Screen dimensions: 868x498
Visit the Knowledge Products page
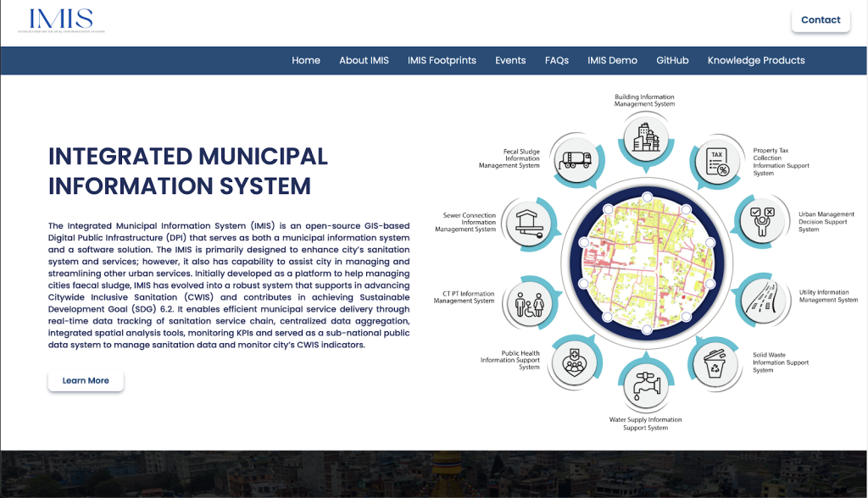pos(756,60)
